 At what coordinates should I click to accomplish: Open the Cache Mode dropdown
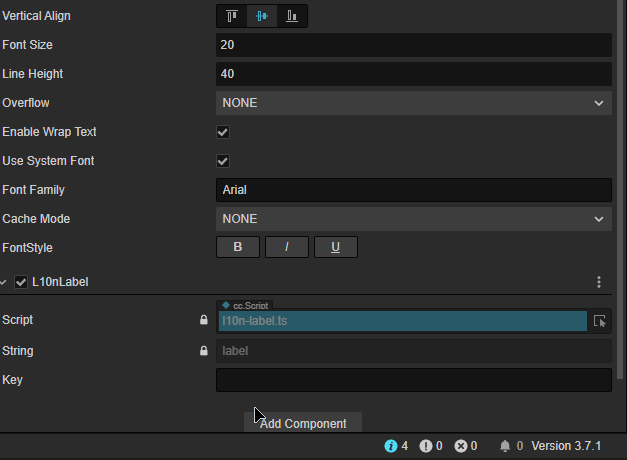pos(413,219)
